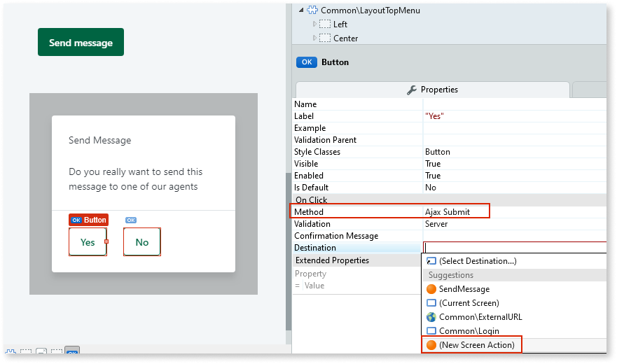The height and width of the screenshot is (364, 617).
Task: Choose Common\ExternalURL globe entry
Action: pos(473,317)
